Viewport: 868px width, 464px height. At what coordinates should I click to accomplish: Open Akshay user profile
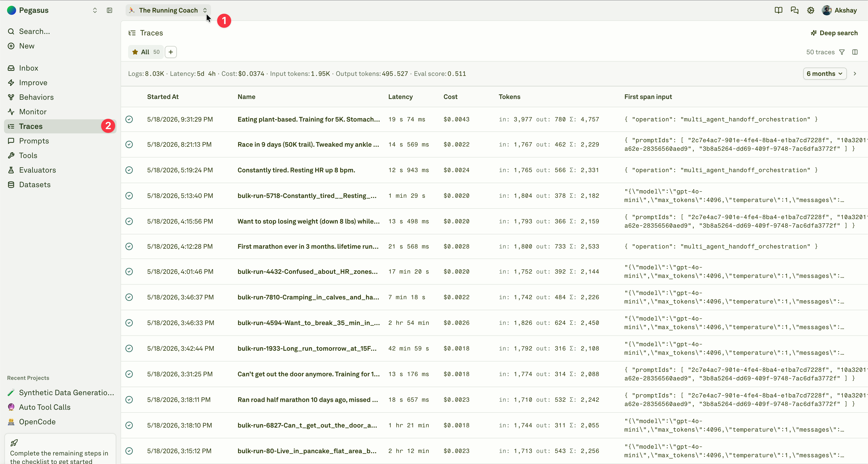point(839,11)
